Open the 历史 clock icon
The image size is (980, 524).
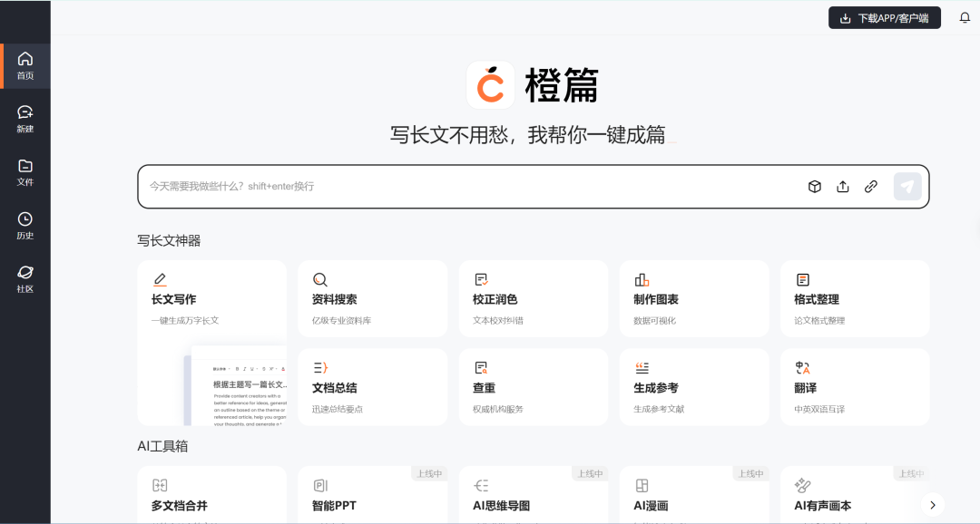25,219
